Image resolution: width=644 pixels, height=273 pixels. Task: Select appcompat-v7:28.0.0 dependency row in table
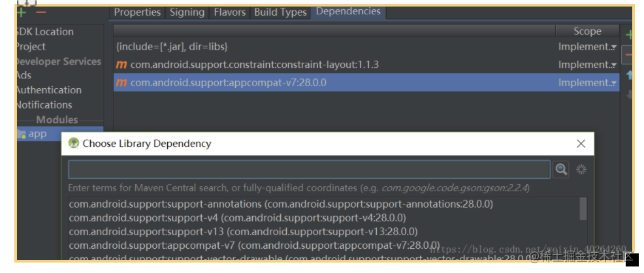point(366,82)
